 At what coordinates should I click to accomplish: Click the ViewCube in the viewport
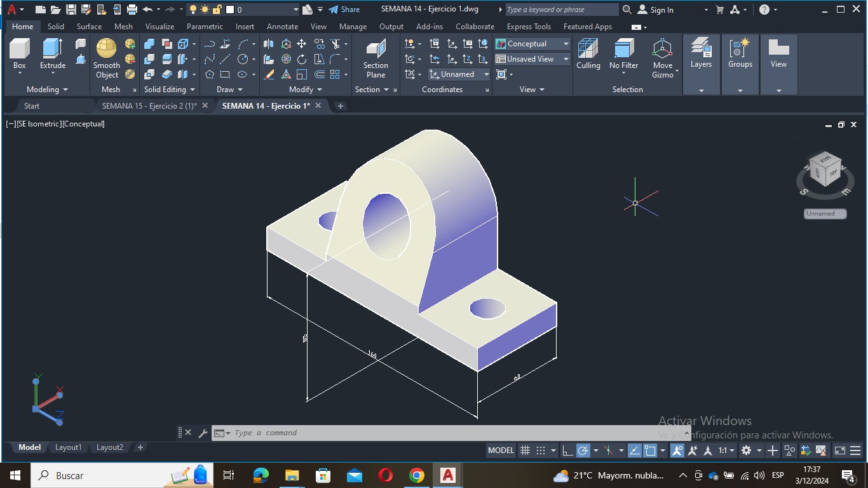825,170
